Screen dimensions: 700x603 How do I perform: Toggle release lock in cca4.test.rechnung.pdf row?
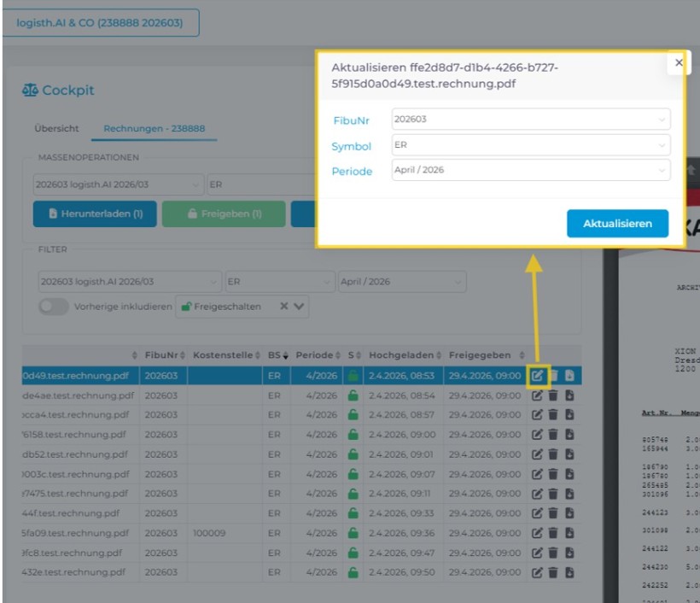(x=353, y=414)
